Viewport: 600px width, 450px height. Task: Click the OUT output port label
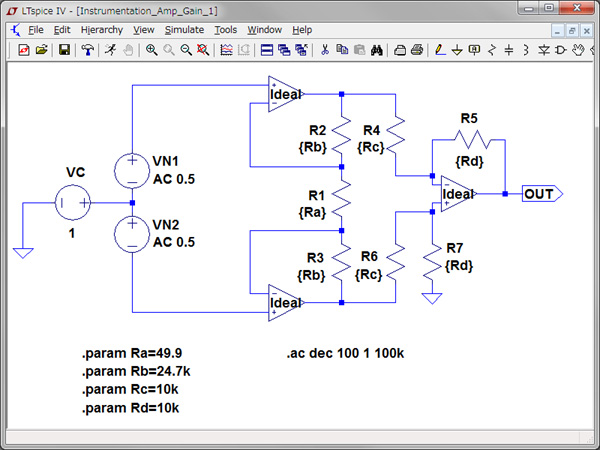539,194
